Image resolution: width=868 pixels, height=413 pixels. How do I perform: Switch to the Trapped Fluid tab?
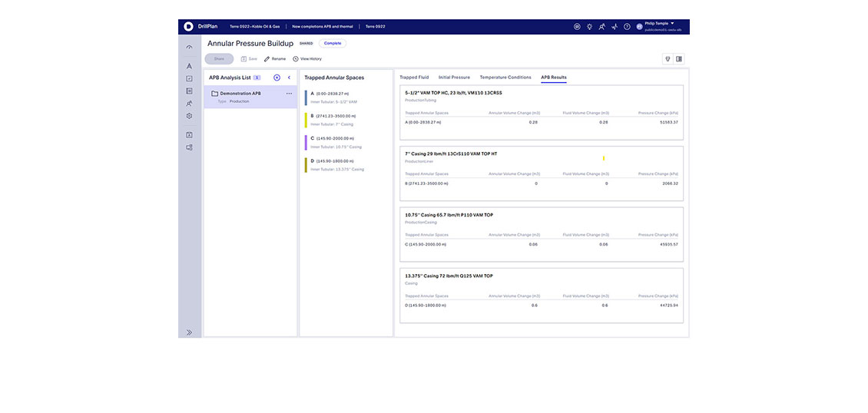click(414, 78)
